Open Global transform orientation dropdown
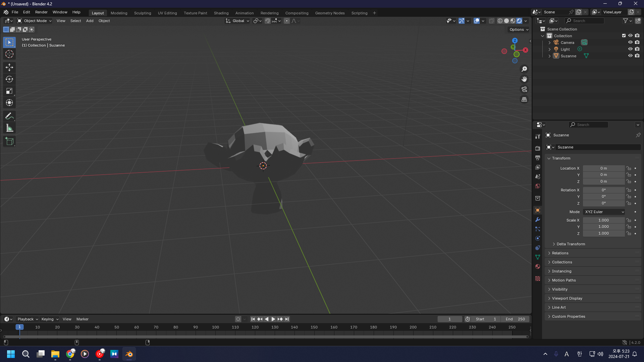Screen dimensions: 644x362 (237, 21)
